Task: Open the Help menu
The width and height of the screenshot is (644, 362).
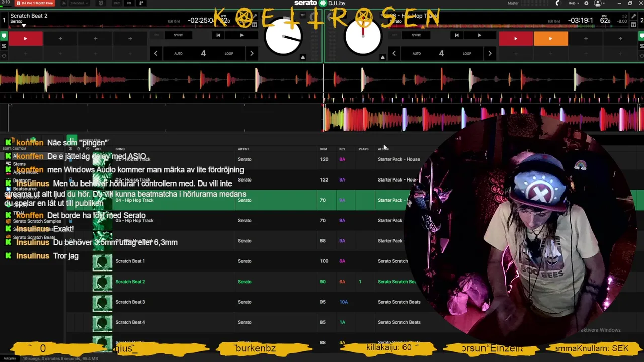Action: pos(573,3)
